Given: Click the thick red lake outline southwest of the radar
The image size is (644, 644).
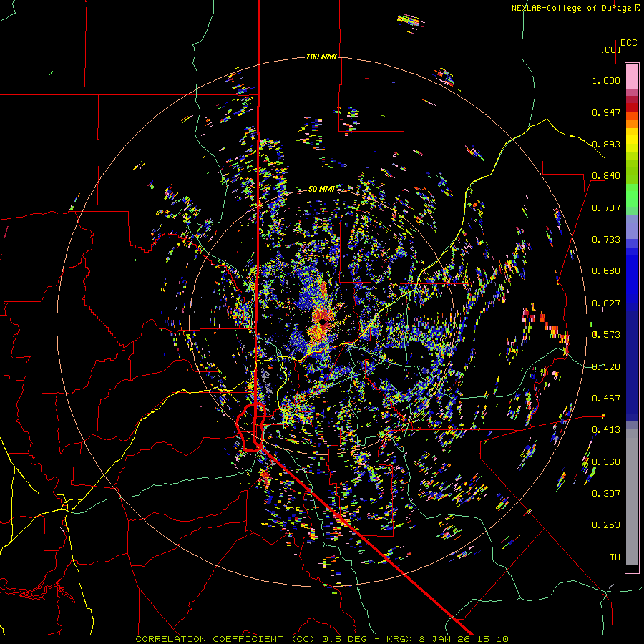Looking at the screenshot, I should (x=250, y=427).
